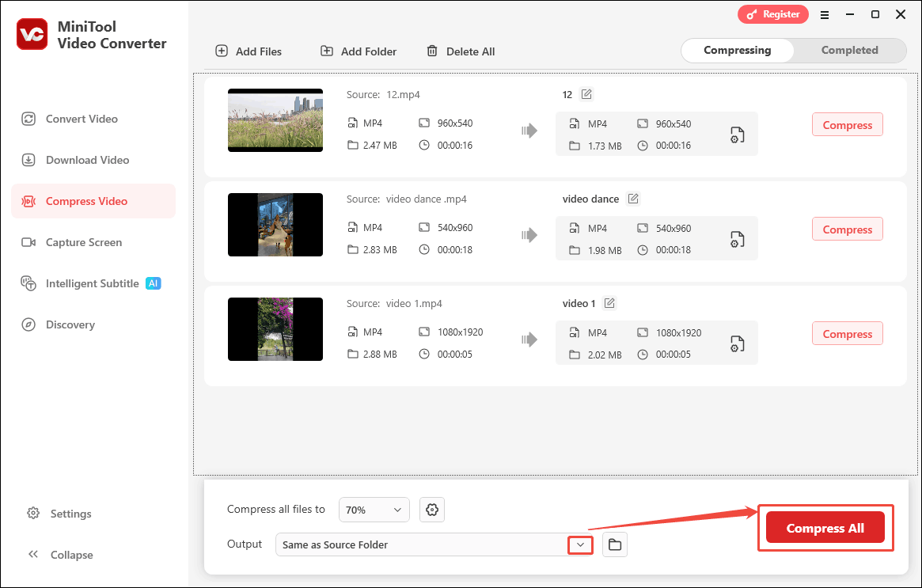922x588 pixels.
Task: Switch to the Completed tab
Action: pos(848,49)
